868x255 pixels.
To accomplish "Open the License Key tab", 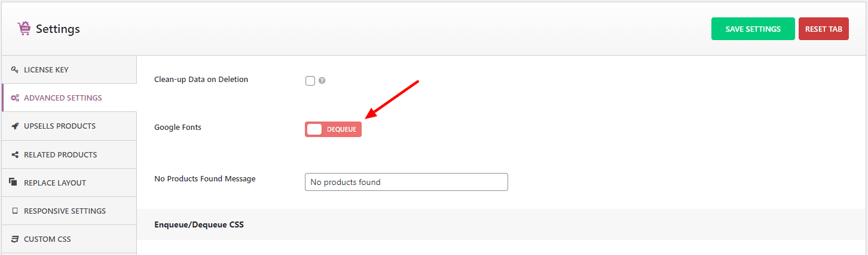I will tap(46, 70).
